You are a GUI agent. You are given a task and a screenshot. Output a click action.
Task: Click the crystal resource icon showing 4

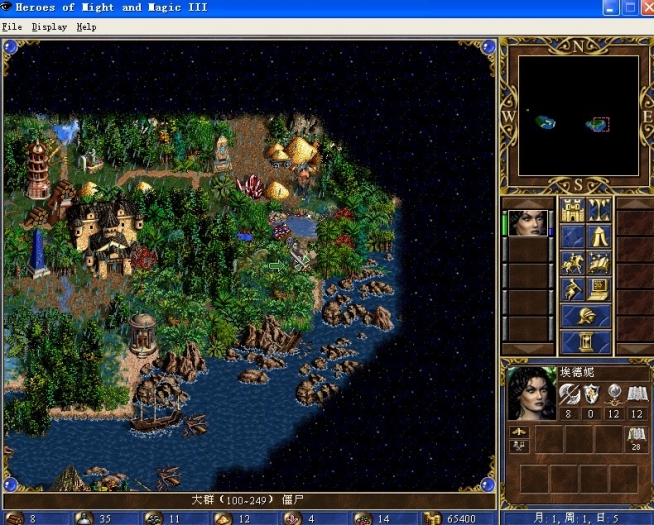(x=292, y=518)
